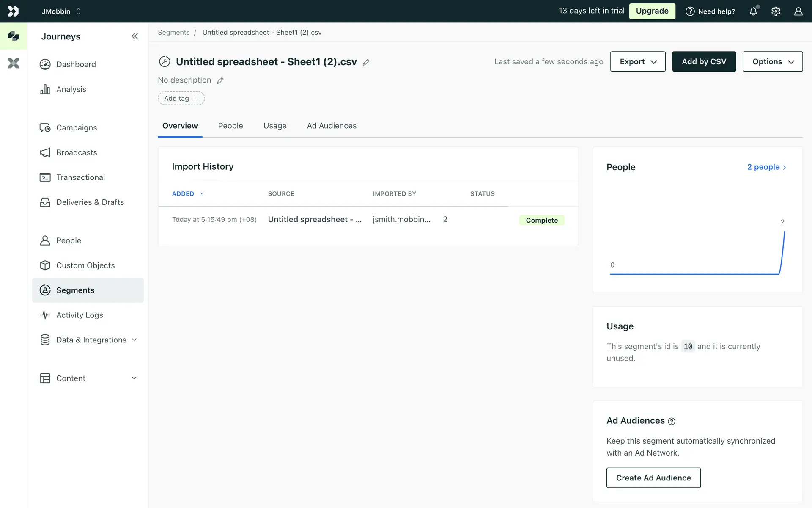
Task: Switch to the second workspace app icon
Action: point(14,63)
